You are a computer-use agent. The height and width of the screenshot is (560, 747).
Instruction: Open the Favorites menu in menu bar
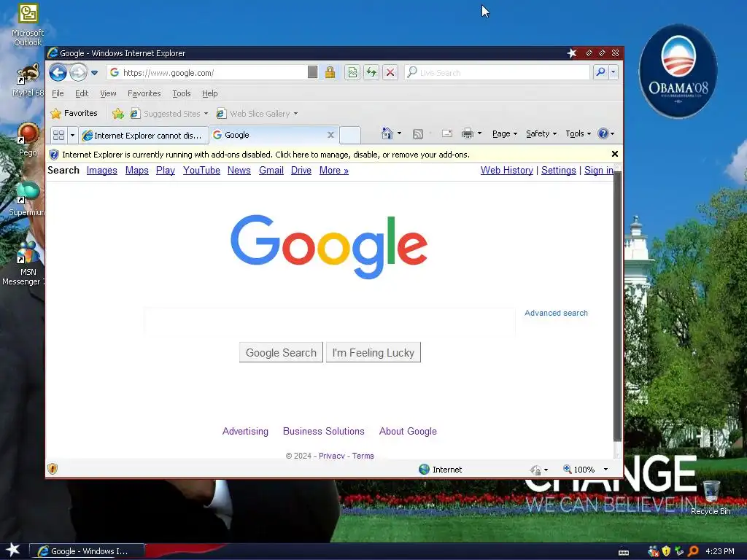coord(144,93)
